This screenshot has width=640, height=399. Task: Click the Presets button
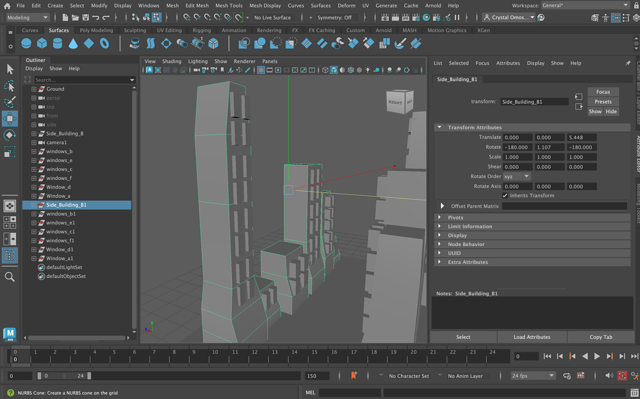(x=603, y=102)
